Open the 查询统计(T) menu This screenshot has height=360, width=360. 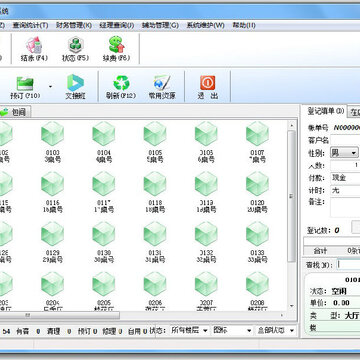pyautogui.click(x=30, y=25)
